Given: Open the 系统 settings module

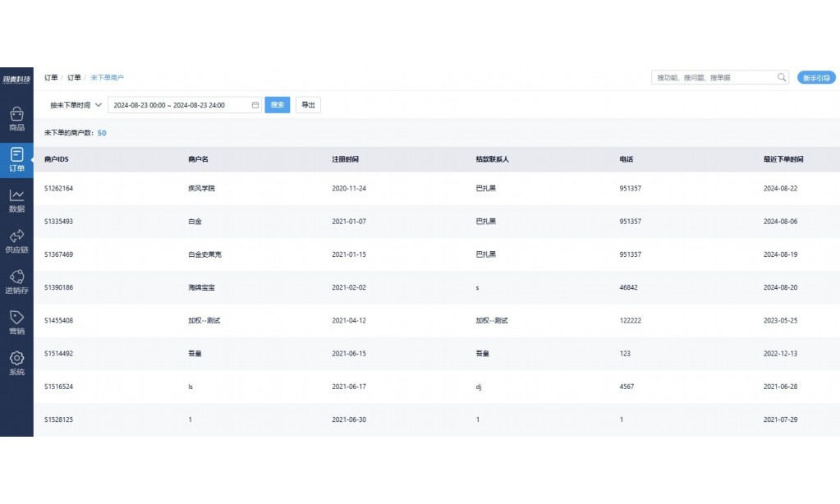Looking at the screenshot, I should pos(16,361).
